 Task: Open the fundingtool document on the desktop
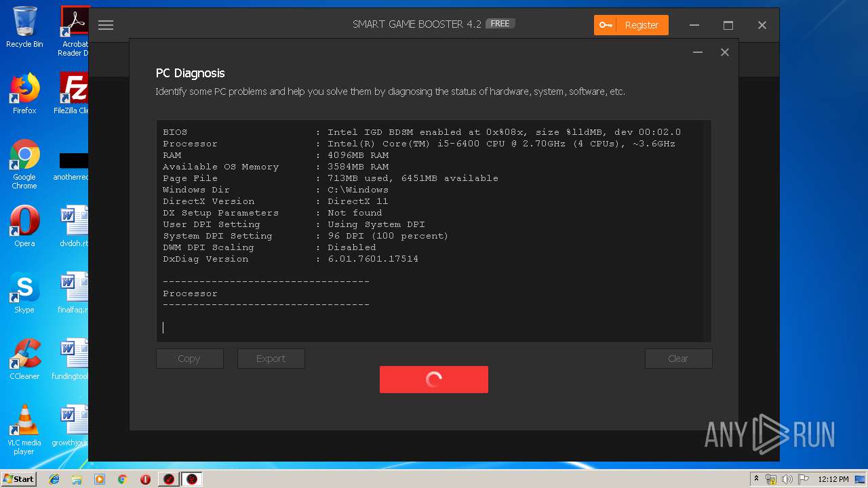click(x=72, y=359)
